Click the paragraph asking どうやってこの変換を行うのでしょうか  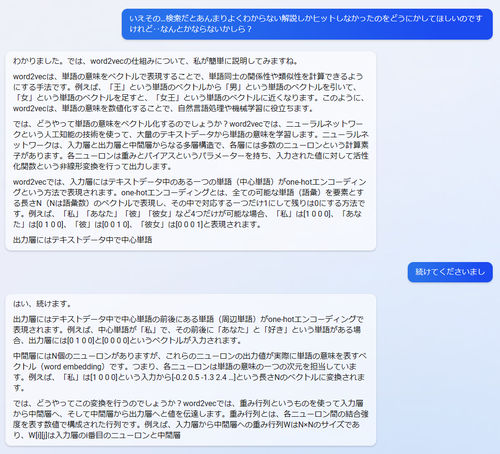(x=191, y=419)
